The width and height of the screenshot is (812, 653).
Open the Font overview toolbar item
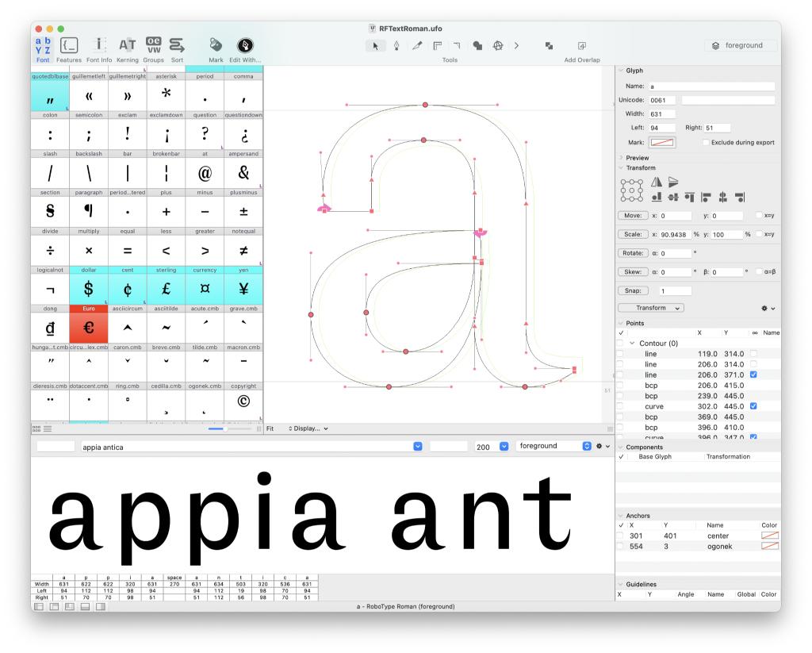point(43,50)
